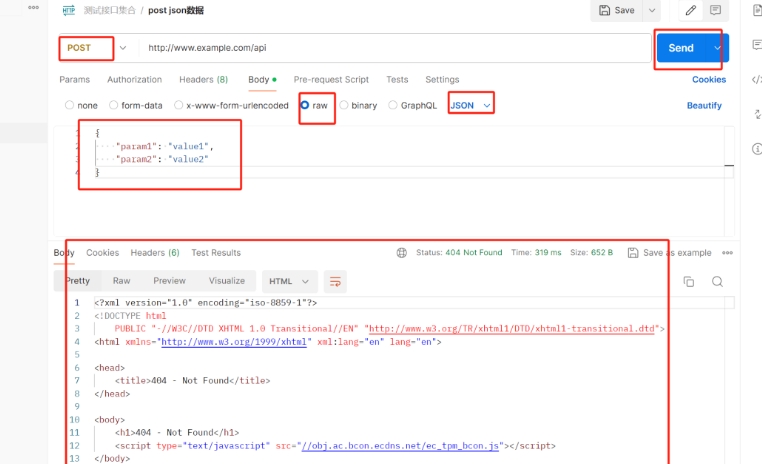Click the Status: 404 Not Found text
Image resolution: width=762 pixels, height=464 pixels.
[x=459, y=253]
